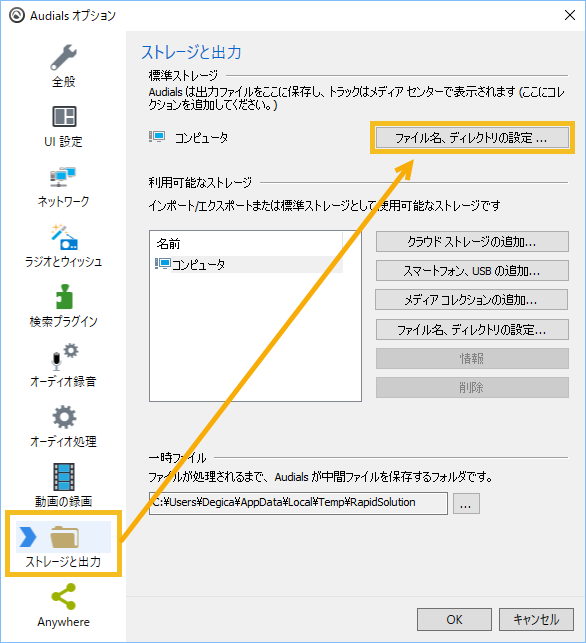Select the ラジオとウィッシュ radio icon
This screenshot has width=586, height=643.
point(64,237)
